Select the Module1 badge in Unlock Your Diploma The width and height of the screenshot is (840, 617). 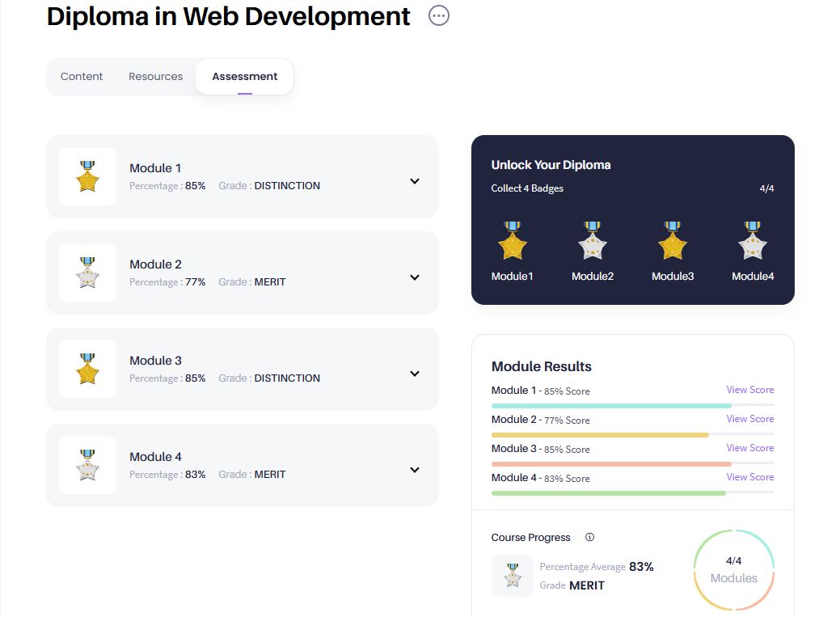coord(513,241)
